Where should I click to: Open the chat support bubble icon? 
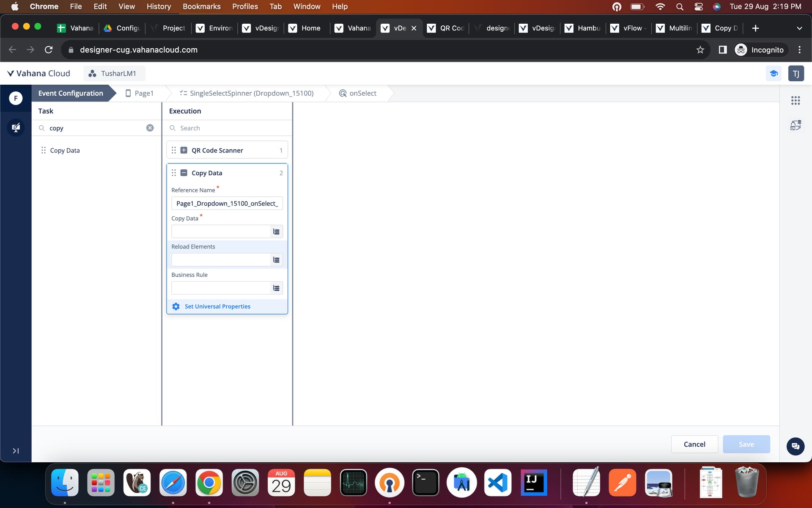795,446
